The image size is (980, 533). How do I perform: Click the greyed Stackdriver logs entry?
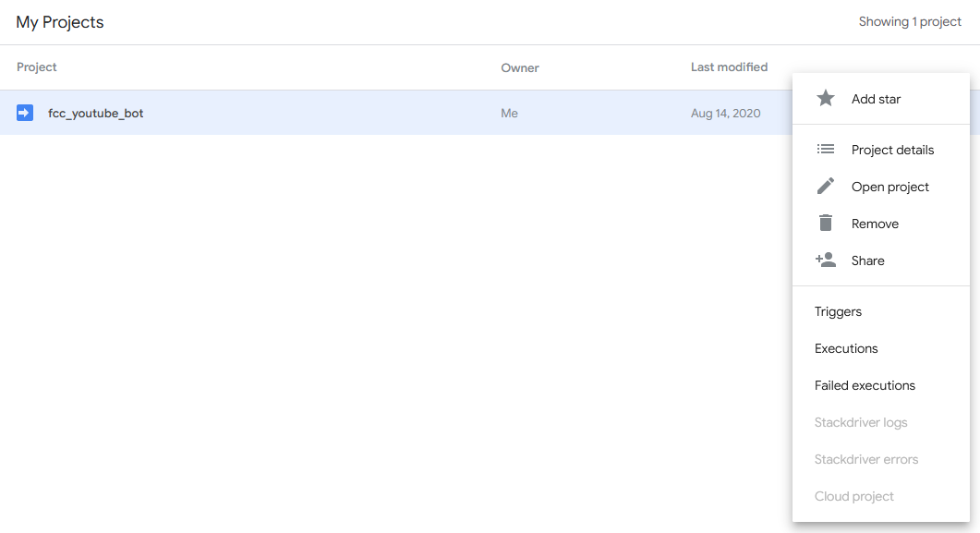point(881,422)
